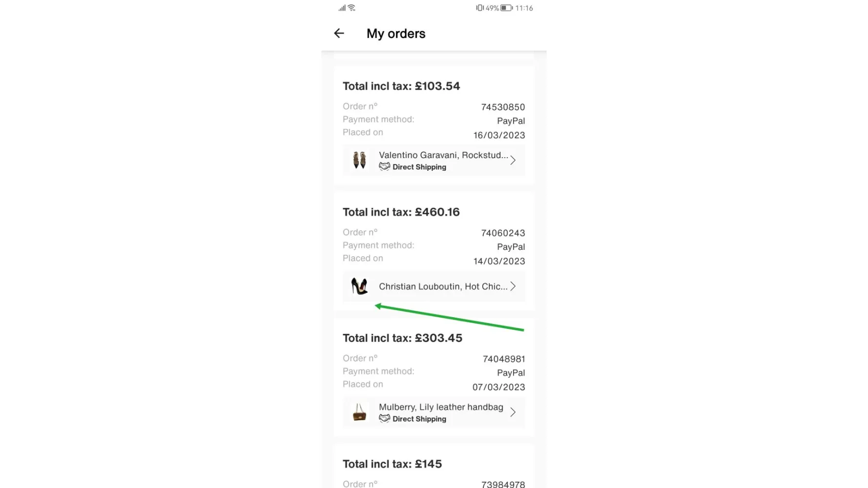868x488 pixels.
Task: Select order number 74060243
Action: 503,233
